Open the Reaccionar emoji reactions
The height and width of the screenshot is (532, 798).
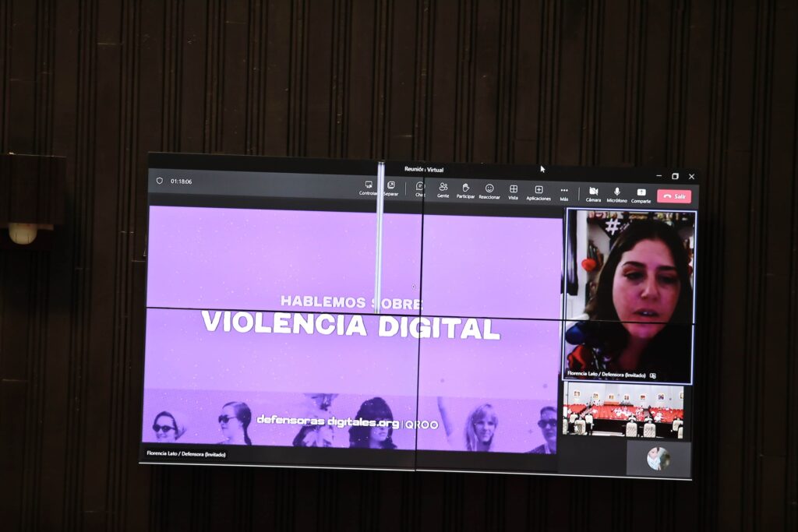(x=489, y=192)
